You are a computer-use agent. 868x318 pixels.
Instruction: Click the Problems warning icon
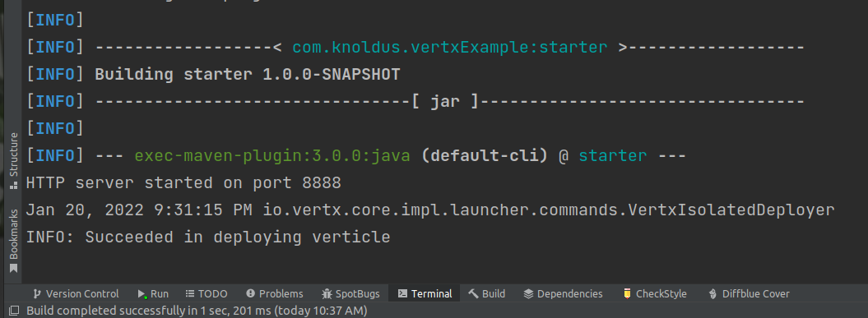click(250, 293)
